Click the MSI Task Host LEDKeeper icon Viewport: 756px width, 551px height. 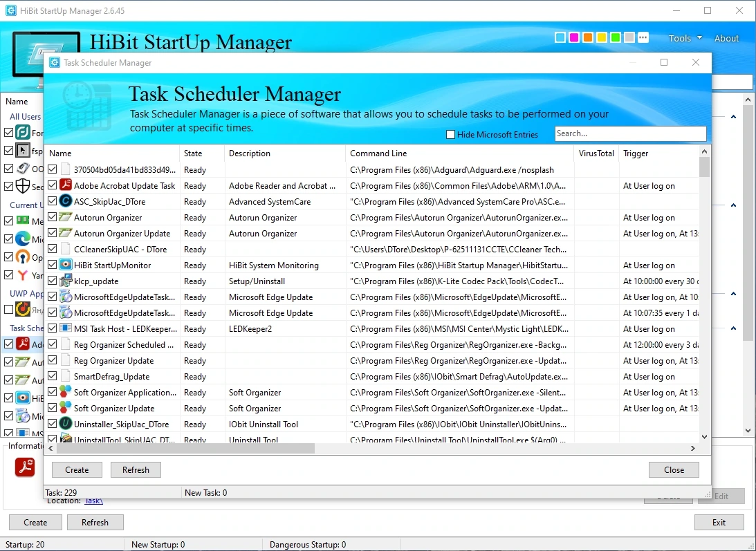(66, 328)
